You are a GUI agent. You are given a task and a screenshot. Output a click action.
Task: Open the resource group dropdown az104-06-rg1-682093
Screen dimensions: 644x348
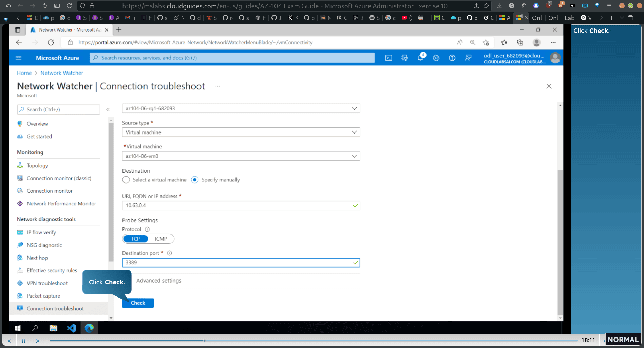click(241, 108)
